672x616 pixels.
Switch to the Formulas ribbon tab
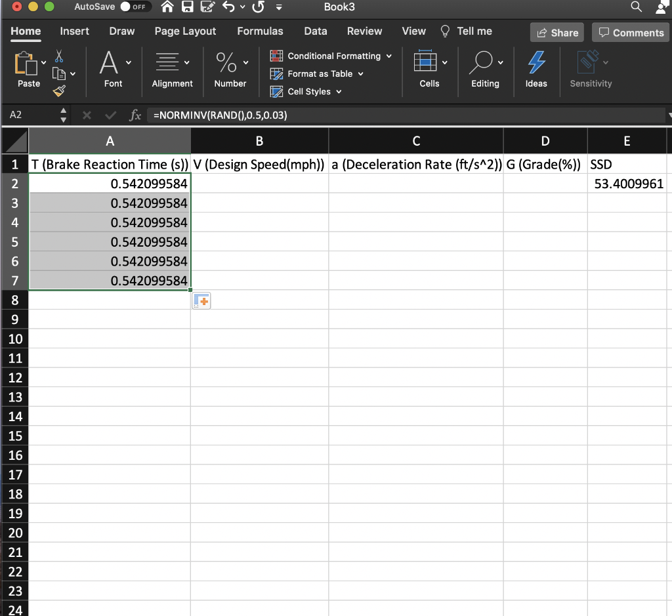(x=260, y=31)
